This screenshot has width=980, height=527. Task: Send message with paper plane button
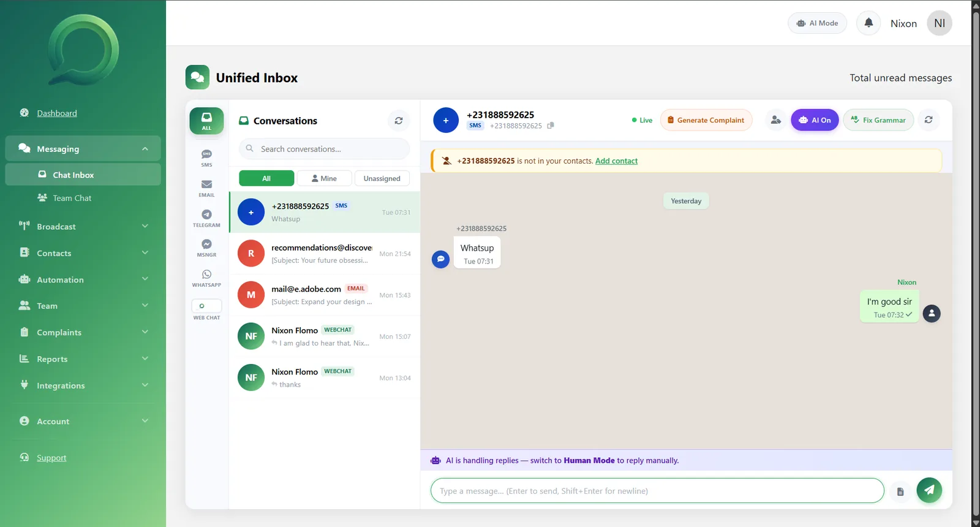929,490
